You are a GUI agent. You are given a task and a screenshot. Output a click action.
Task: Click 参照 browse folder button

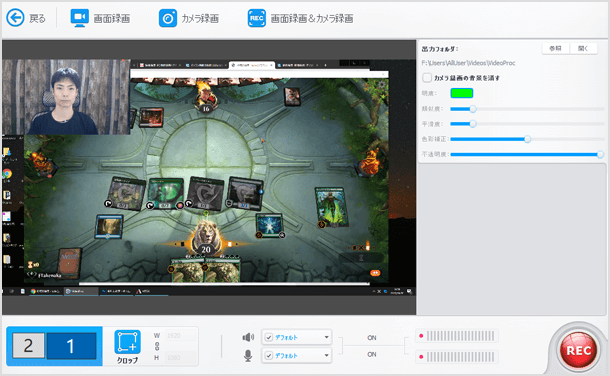(x=555, y=48)
